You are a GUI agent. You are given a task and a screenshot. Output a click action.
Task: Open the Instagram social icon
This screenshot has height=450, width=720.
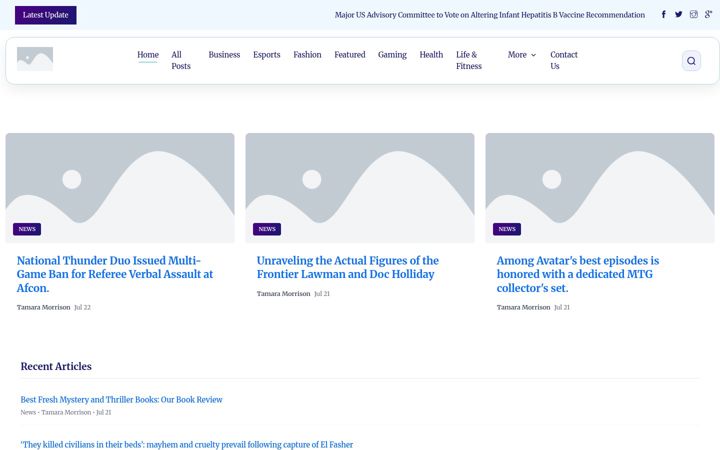click(693, 14)
